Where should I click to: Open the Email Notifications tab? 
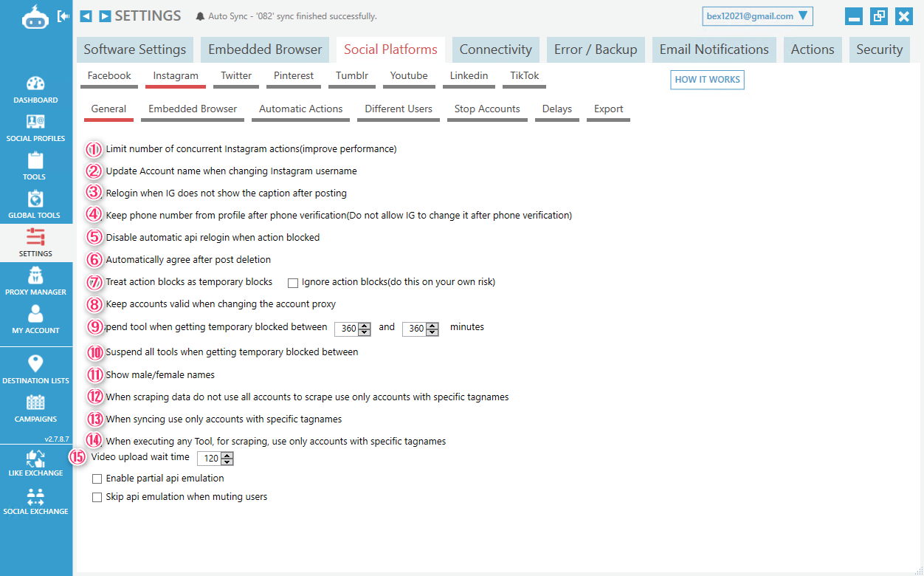714,49
